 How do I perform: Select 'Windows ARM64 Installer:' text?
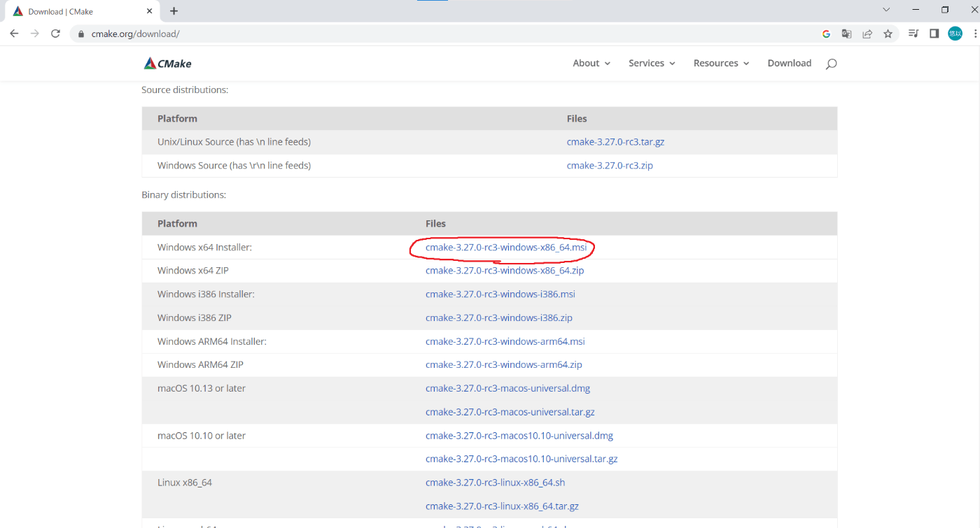[x=212, y=341]
